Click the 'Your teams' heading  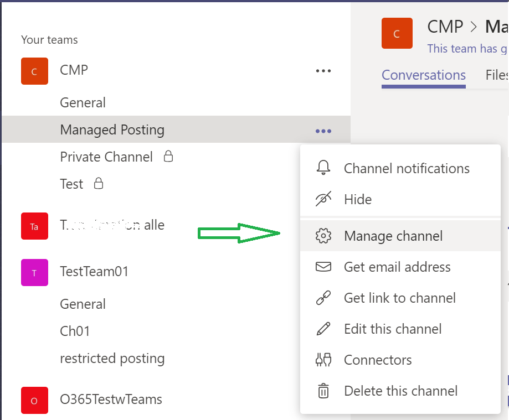49,40
